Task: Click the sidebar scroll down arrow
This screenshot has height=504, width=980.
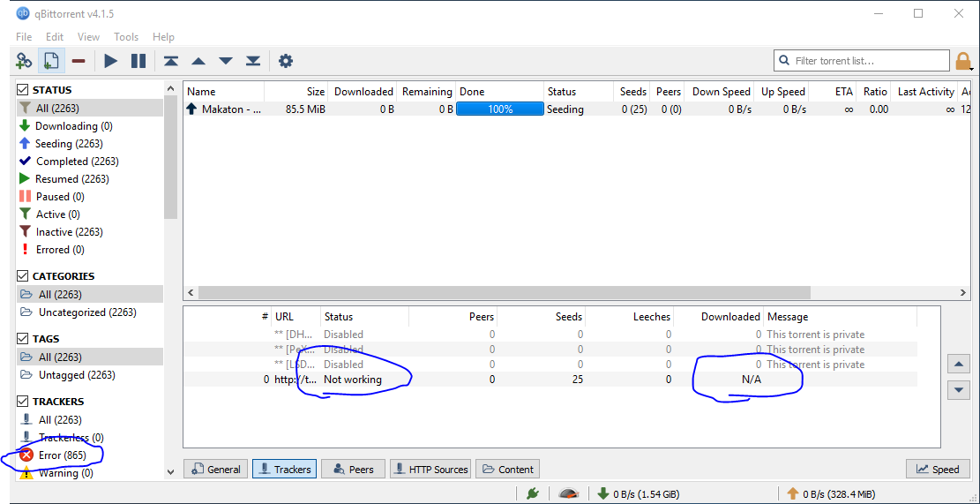Action: [171, 472]
